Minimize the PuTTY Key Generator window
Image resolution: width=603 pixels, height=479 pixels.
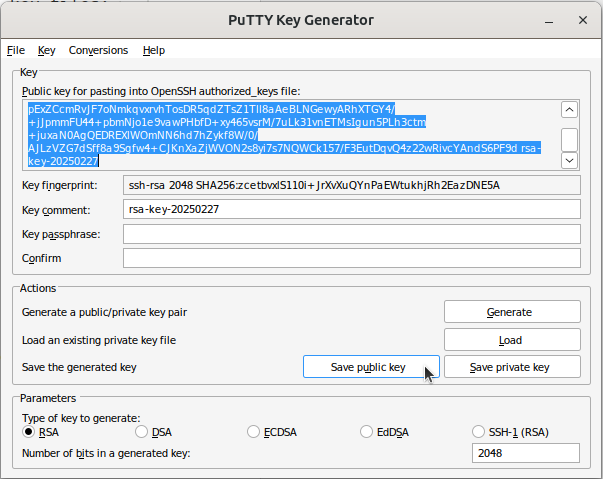pyautogui.click(x=549, y=21)
